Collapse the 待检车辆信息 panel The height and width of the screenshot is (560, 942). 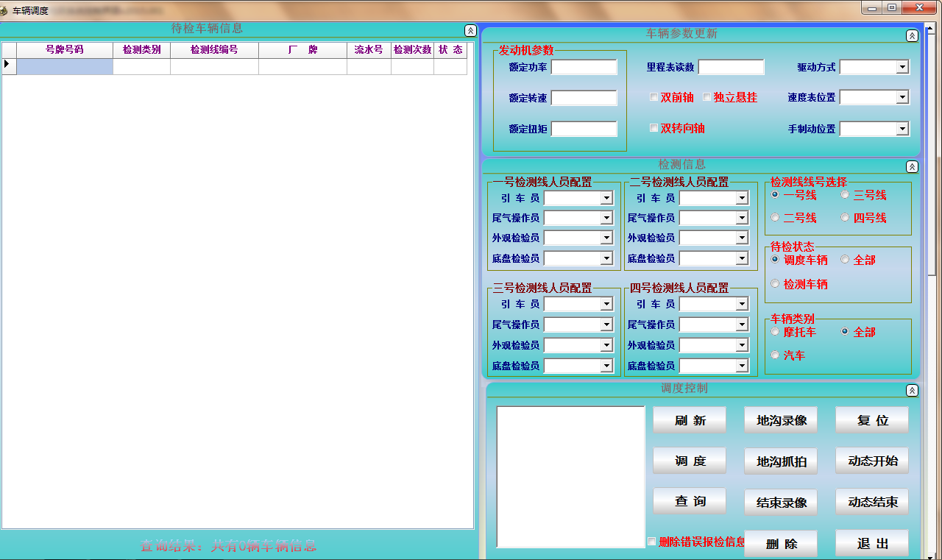click(x=470, y=30)
